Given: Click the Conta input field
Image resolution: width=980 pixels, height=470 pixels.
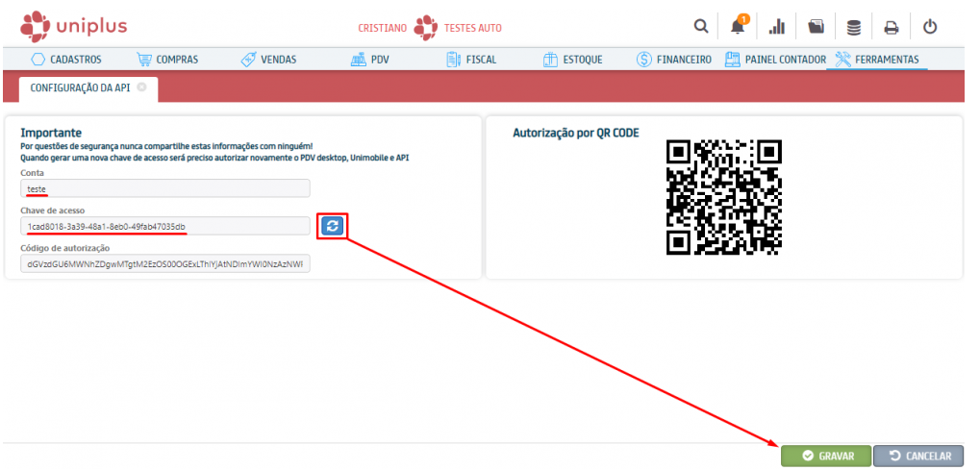Looking at the screenshot, I should [164, 188].
